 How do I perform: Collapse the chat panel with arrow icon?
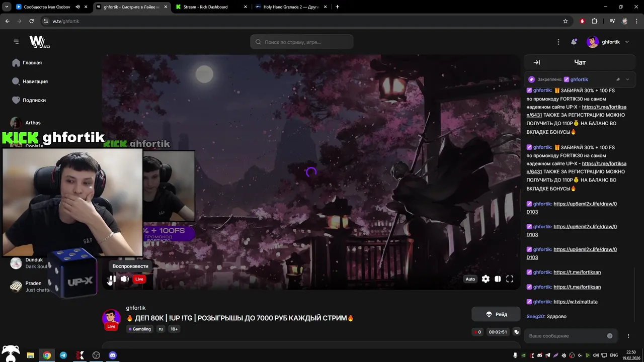[x=536, y=62]
